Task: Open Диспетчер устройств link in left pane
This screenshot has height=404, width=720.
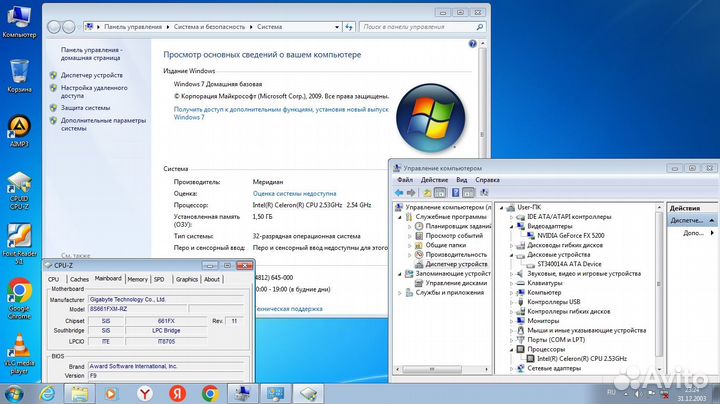Action: pyautogui.click(x=92, y=75)
